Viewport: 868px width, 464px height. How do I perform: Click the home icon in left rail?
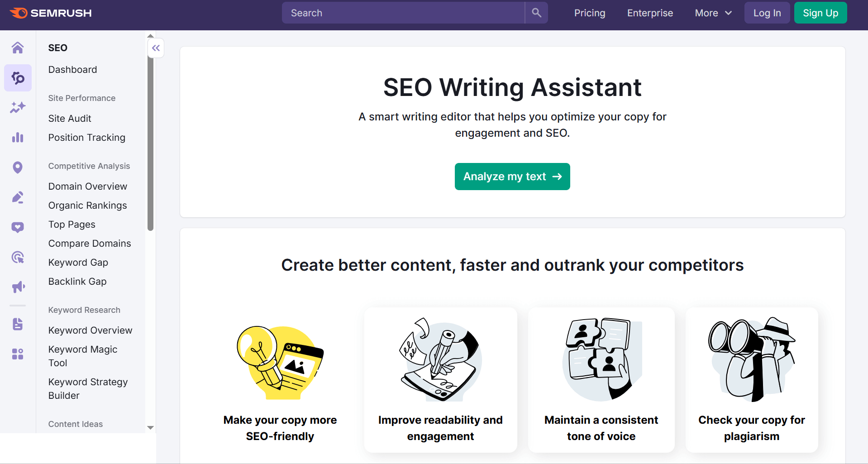pos(18,48)
